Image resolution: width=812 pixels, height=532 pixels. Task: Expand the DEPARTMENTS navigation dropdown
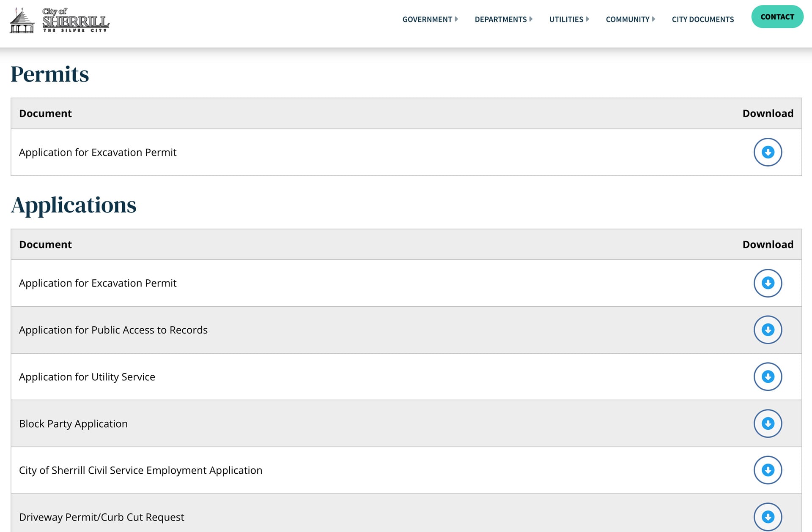[x=501, y=19]
